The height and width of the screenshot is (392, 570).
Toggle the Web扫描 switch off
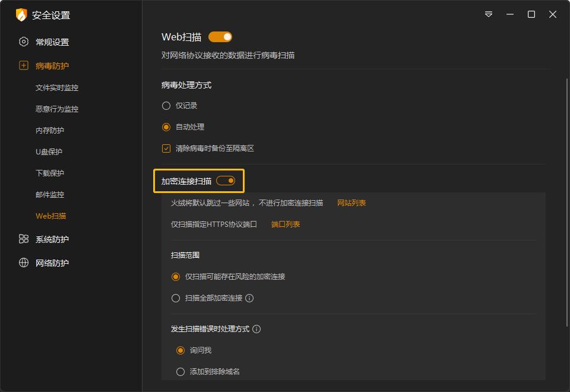tap(220, 37)
